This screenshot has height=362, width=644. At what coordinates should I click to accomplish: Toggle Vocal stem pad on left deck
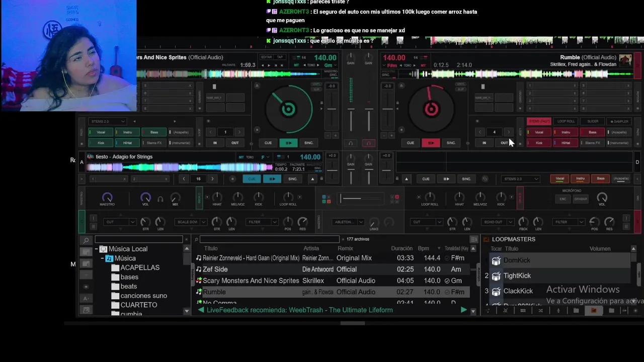pyautogui.click(x=101, y=132)
